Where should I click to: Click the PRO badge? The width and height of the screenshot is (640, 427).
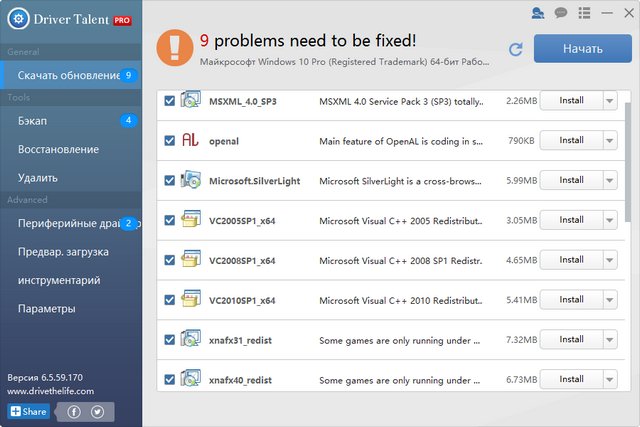click(x=122, y=20)
